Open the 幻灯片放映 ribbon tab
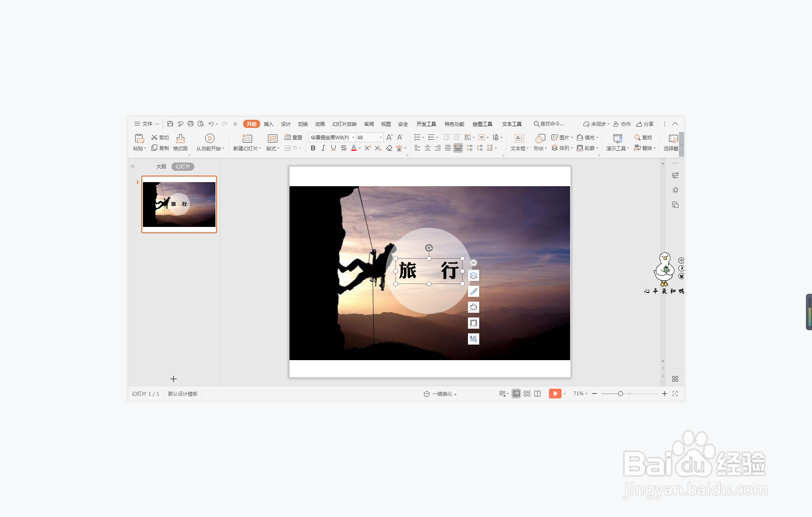The height and width of the screenshot is (517, 812). click(x=344, y=124)
